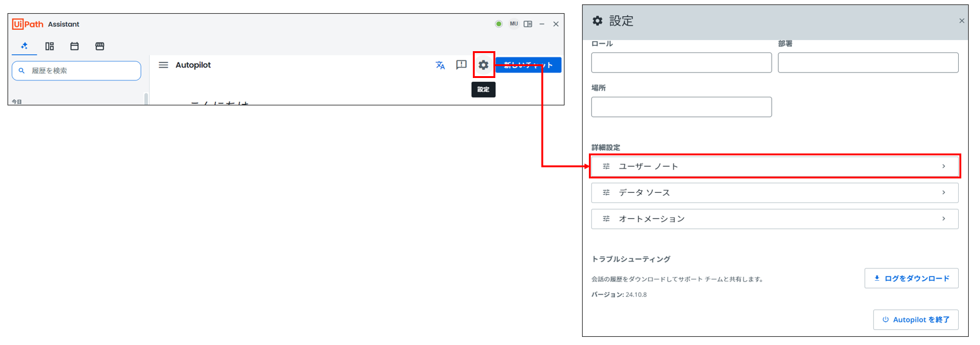
Task: Click the UiPath logo
Action: pos(28,24)
